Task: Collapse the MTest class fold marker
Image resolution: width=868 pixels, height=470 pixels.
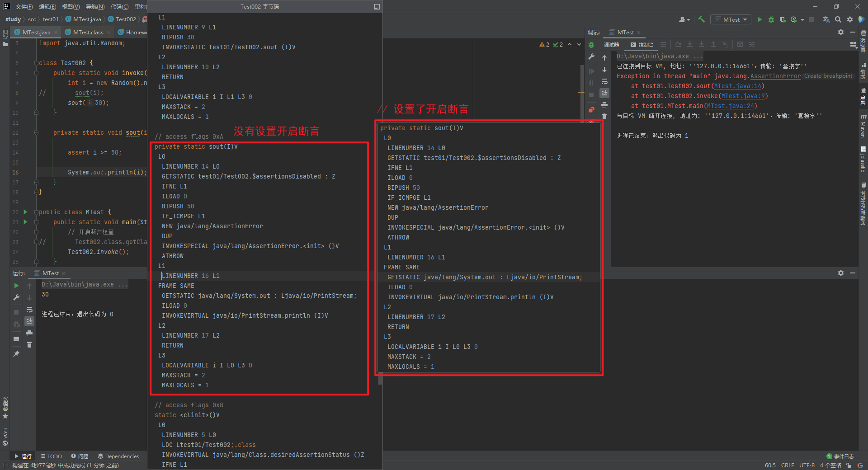Action: 36,212
